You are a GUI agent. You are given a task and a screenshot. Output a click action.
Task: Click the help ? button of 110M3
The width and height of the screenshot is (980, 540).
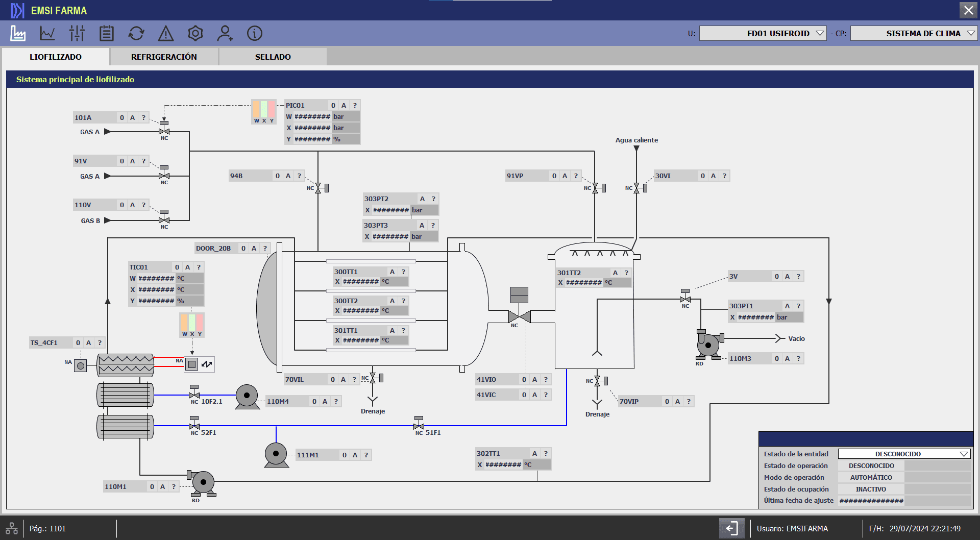pyautogui.click(x=798, y=358)
